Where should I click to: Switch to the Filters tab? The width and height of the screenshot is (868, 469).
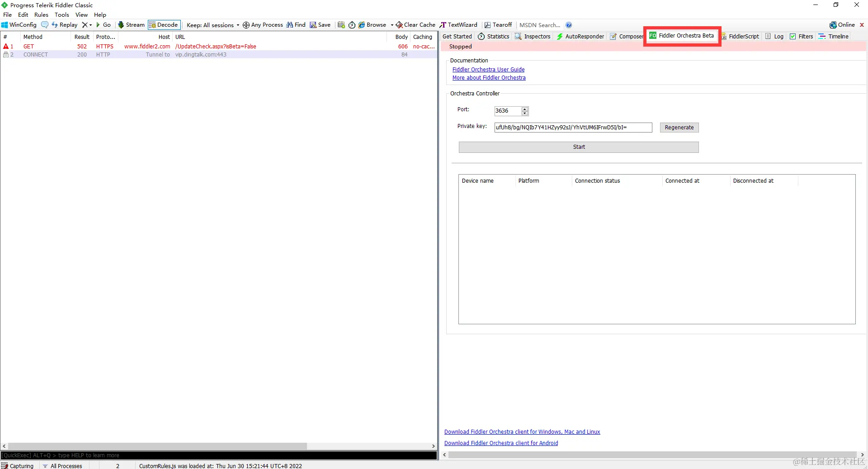coord(802,36)
